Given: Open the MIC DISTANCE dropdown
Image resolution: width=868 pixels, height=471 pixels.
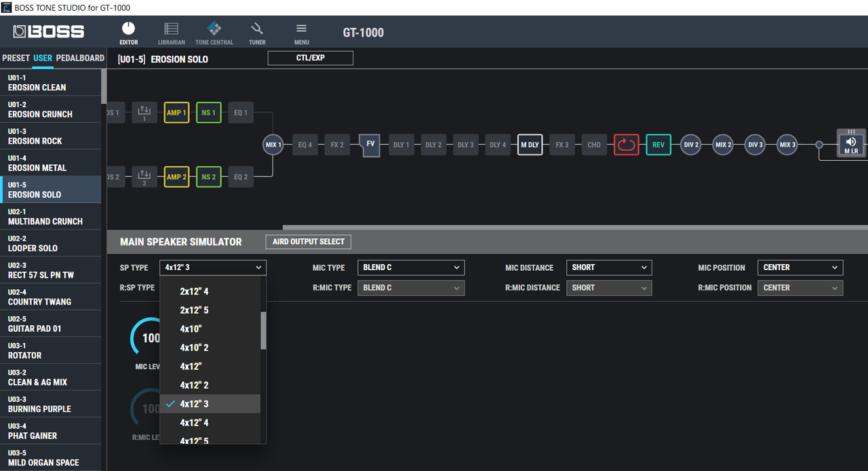Looking at the screenshot, I should tap(609, 267).
